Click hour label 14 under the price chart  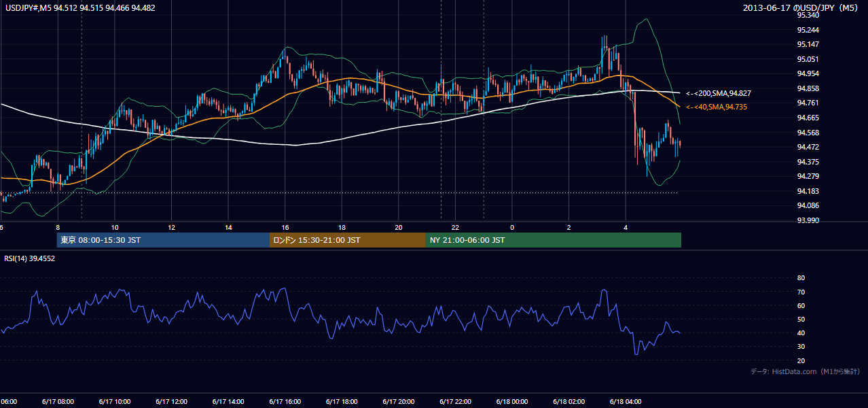click(x=229, y=228)
